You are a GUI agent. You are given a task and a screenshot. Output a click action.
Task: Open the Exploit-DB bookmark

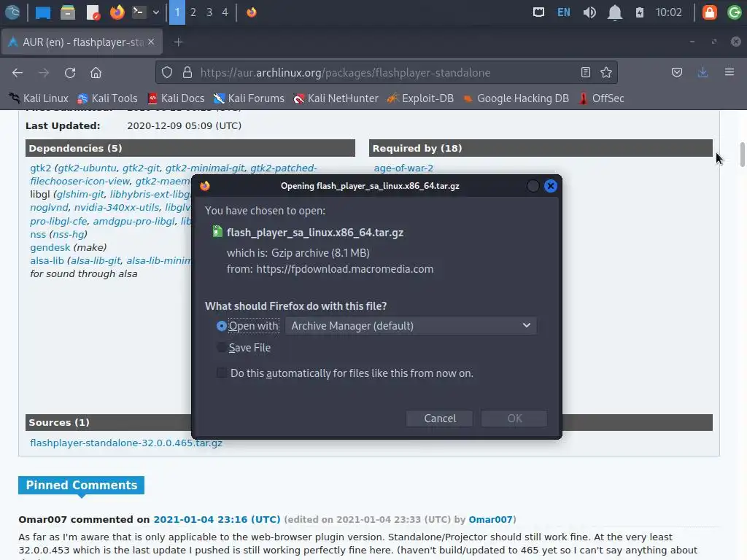click(x=420, y=98)
